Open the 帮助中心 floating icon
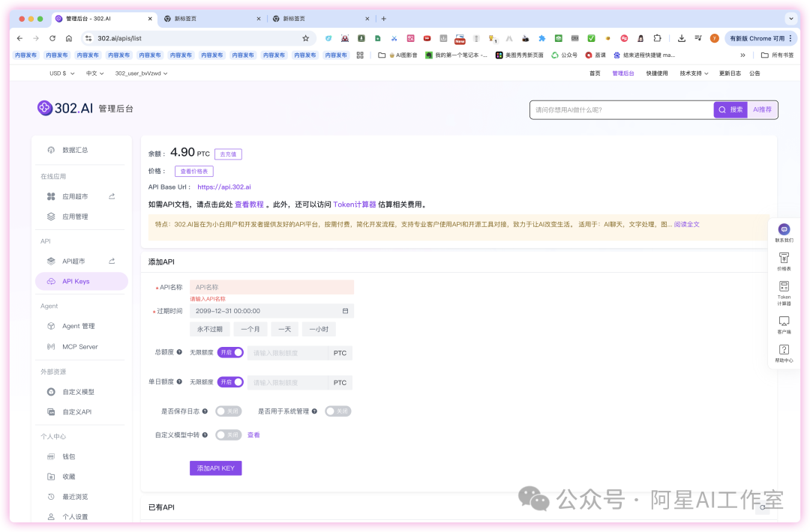This screenshot has height=532, width=810. (784, 354)
